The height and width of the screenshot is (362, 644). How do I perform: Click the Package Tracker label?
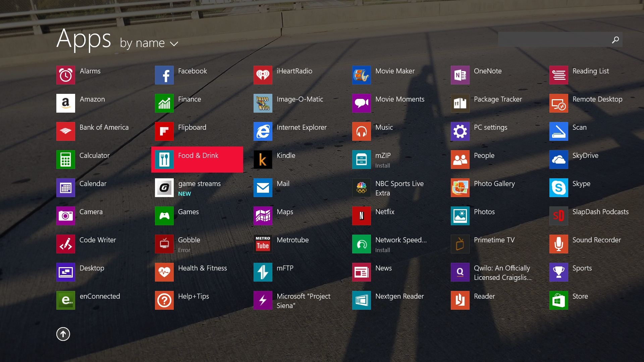(x=498, y=99)
